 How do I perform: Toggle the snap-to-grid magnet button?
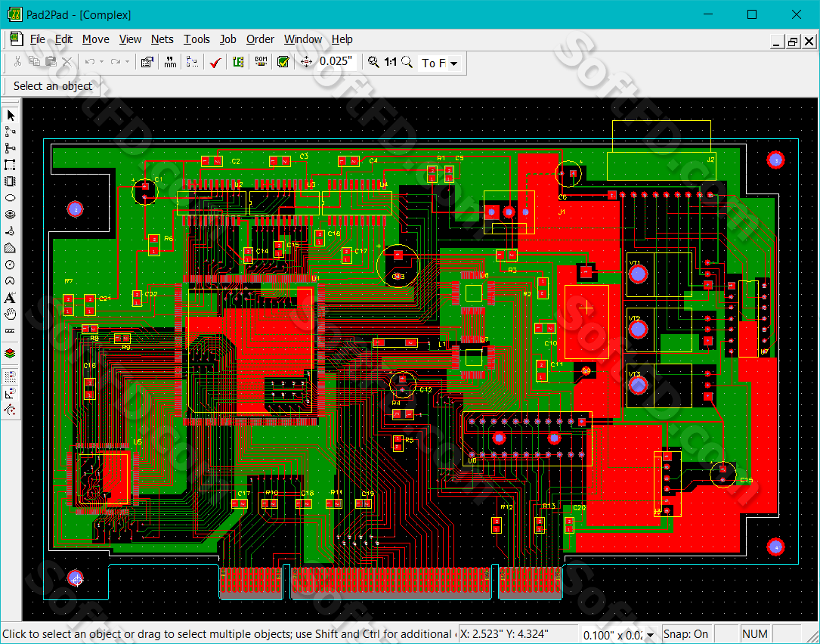(x=10, y=376)
